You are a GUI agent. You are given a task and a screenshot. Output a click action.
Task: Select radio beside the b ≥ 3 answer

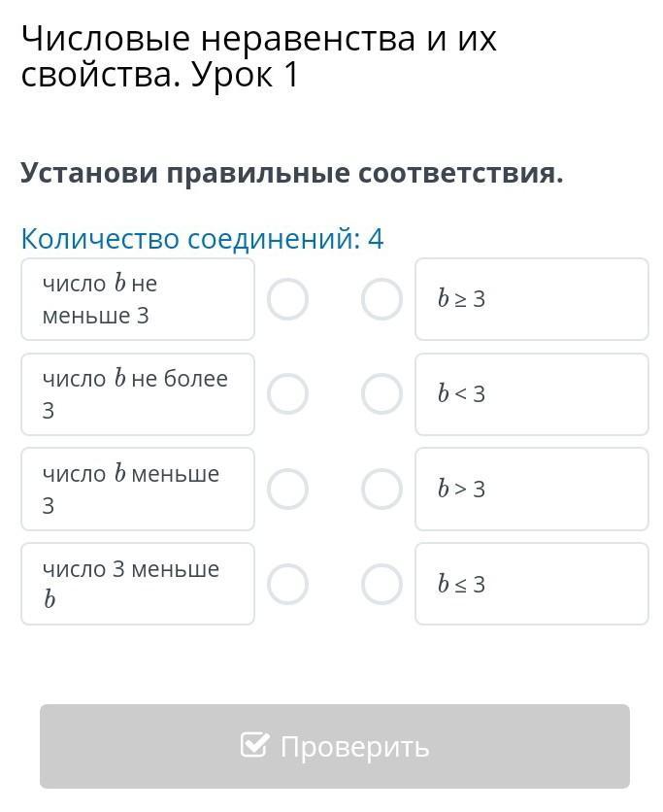[x=381, y=299]
